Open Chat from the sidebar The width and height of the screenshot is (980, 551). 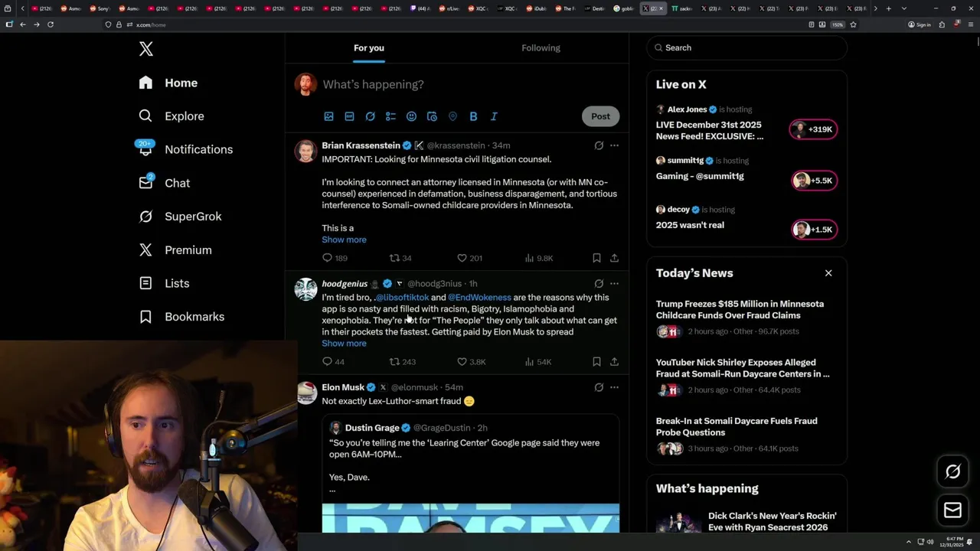pyautogui.click(x=164, y=183)
